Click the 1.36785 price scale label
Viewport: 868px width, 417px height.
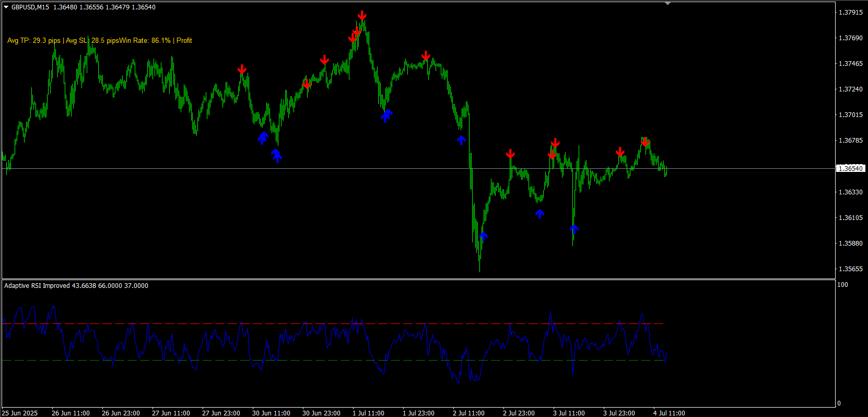pos(851,140)
